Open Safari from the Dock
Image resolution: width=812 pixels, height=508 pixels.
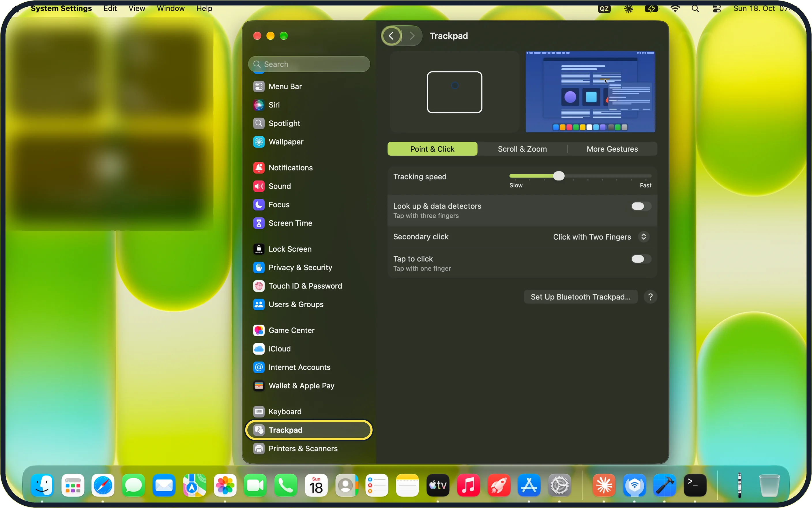103,486
